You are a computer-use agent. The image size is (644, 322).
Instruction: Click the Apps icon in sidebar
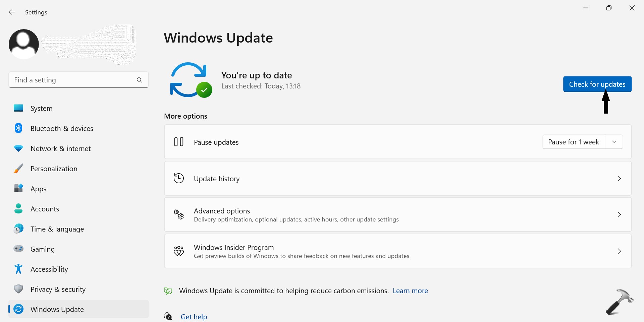click(18, 188)
